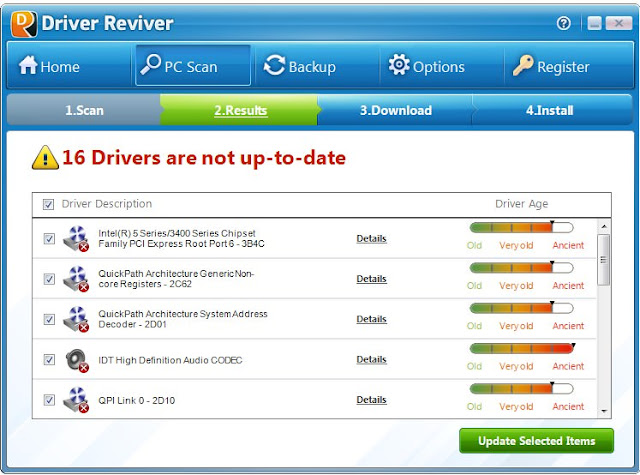This screenshot has width=640, height=475.
Task: Open Details for QuickPath System Address Decoder
Action: 371,319
